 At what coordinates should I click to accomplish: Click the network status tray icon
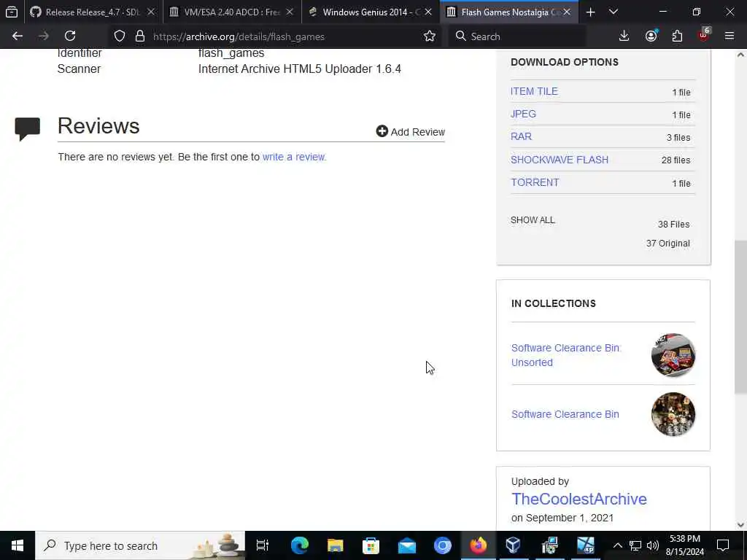[635, 545]
